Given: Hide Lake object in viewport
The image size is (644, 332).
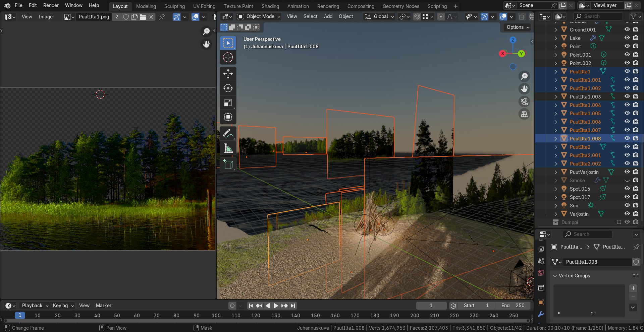Looking at the screenshot, I should [627, 38].
